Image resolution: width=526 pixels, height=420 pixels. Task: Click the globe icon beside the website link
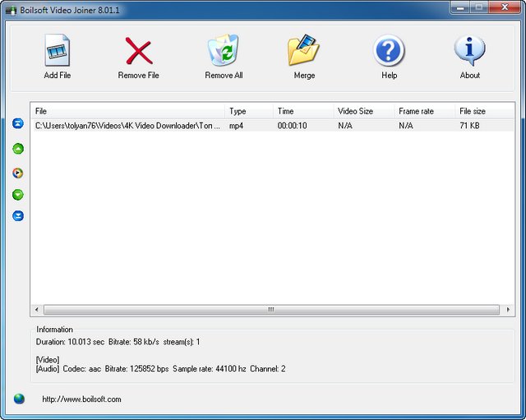(x=19, y=399)
